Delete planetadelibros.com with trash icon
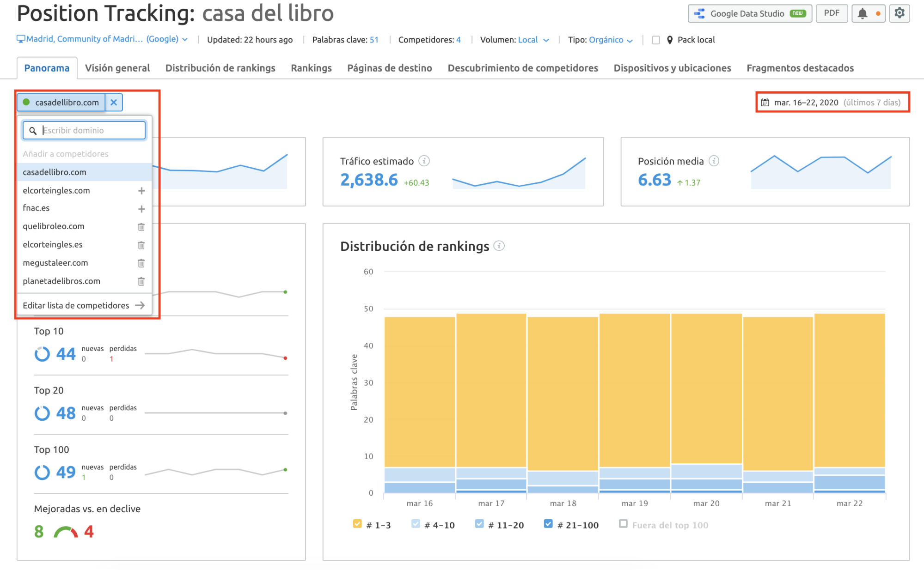This screenshot has height=570, width=924. (x=141, y=281)
